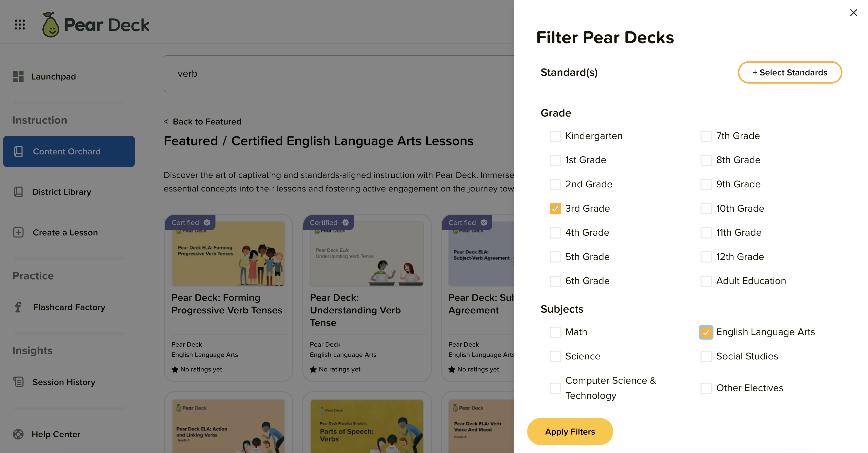This screenshot has width=868, height=453.
Task: Open the District Library
Action: pyautogui.click(x=62, y=192)
